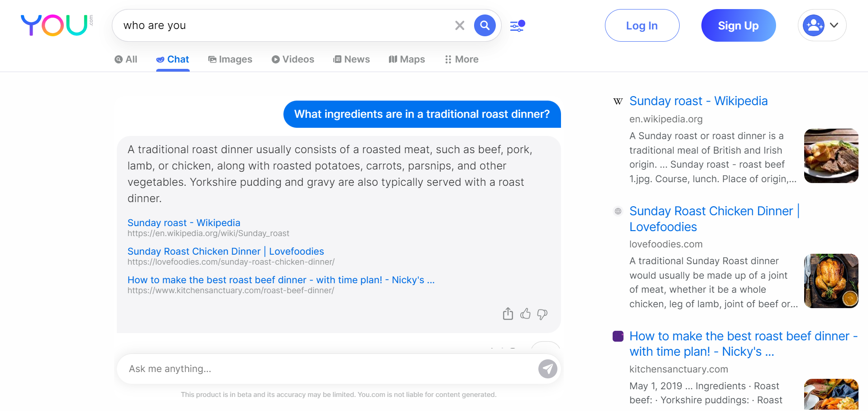The image size is (868, 411).
Task: Click the en.wikipedia.org domain text
Action: click(x=666, y=119)
